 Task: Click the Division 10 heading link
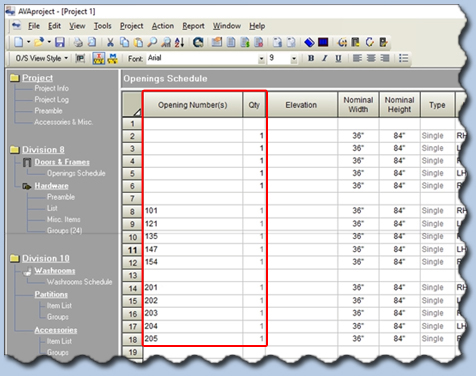(46, 259)
